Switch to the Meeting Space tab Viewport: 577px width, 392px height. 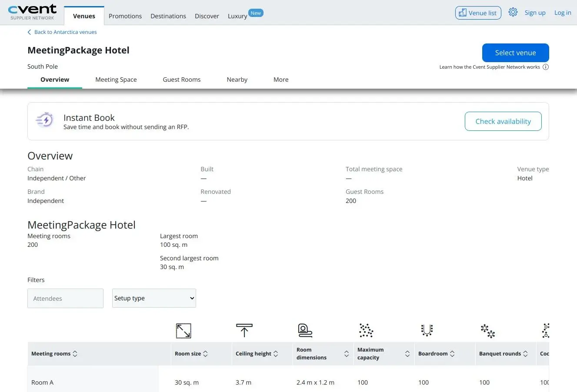coord(116,80)
